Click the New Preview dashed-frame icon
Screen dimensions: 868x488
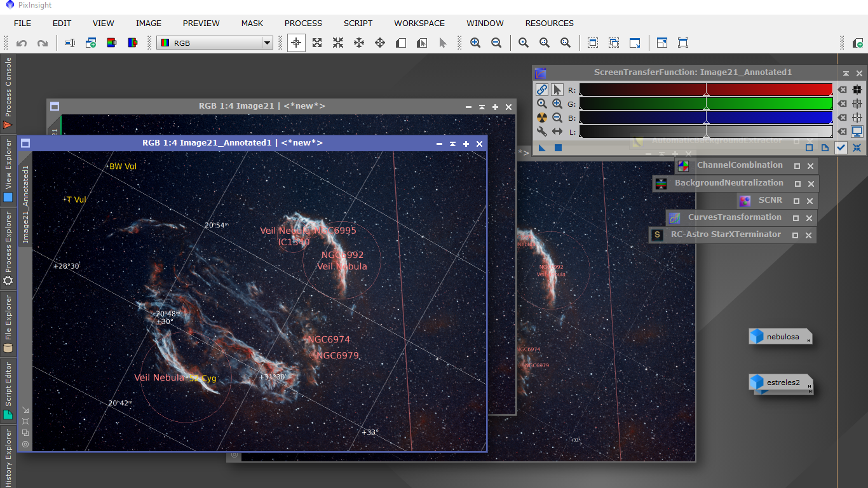pos(593,43)
